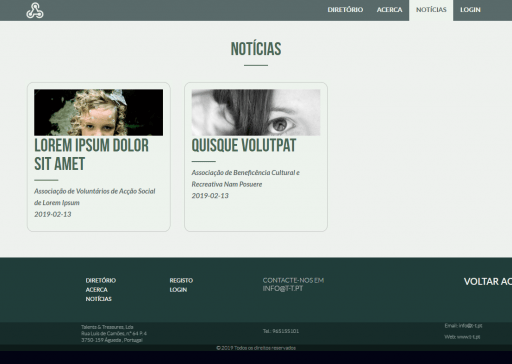Open the Lorem Ipsum Dolor Sit Amet article

(x=92, y=155)
